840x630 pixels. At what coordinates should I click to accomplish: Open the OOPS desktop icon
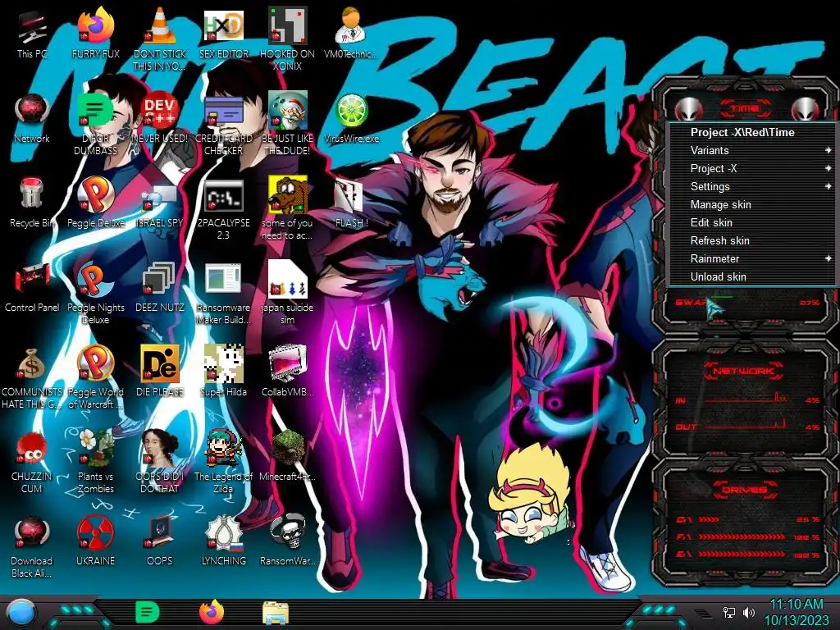159,541
